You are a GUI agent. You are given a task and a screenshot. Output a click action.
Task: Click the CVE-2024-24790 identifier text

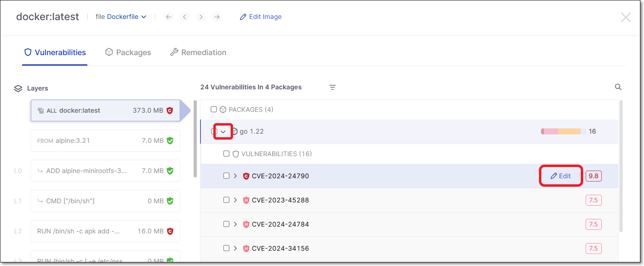[281, 176]
